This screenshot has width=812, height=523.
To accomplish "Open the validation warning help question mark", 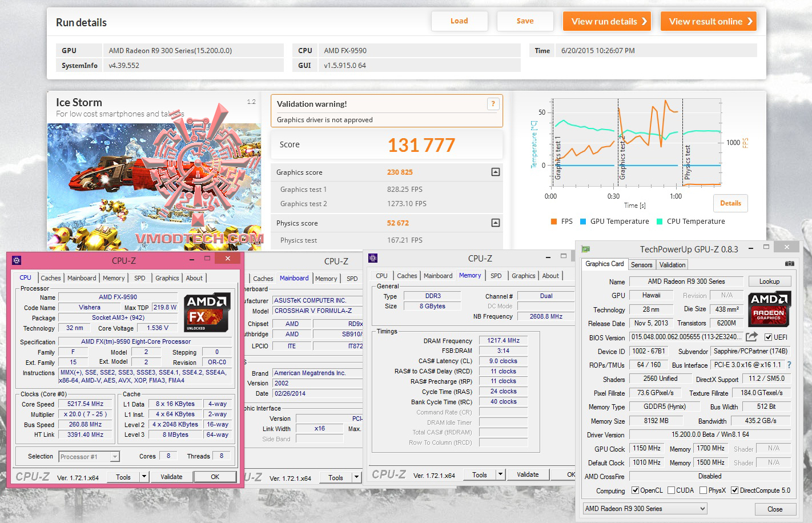I will (x=493, y=104).
